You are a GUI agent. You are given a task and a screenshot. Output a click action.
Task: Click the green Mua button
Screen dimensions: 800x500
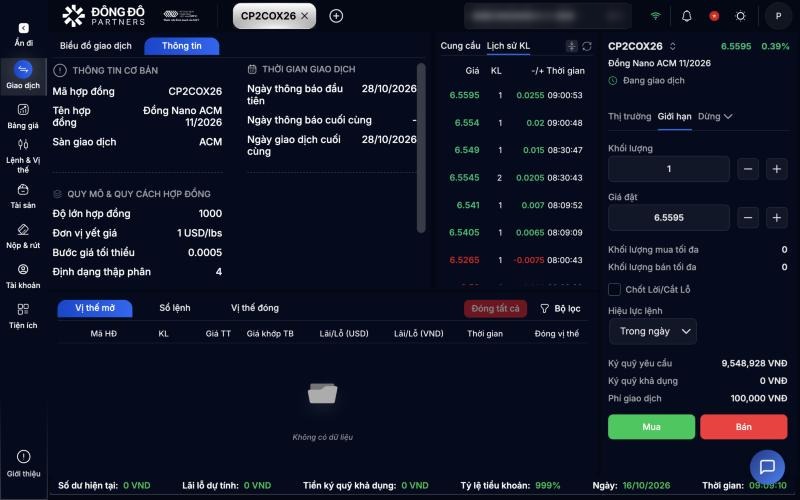point(651,427)
